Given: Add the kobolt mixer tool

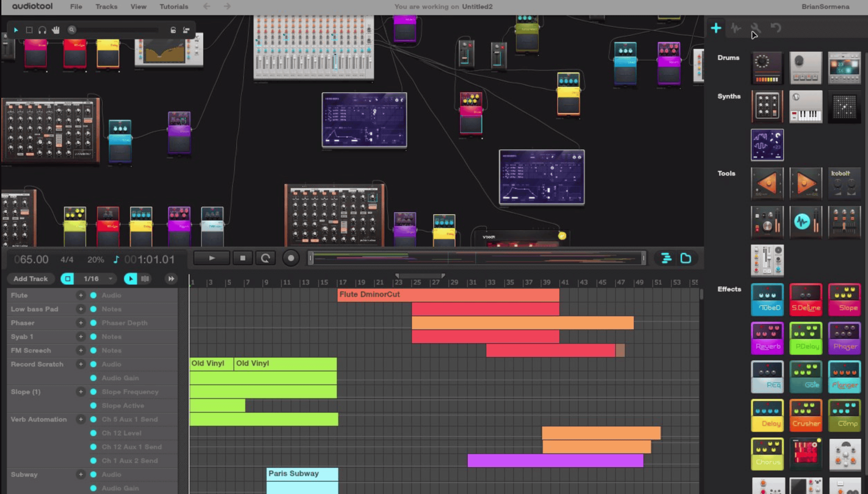Looking at the screenshot, I should pyautogui.click(x=844, y=184).
